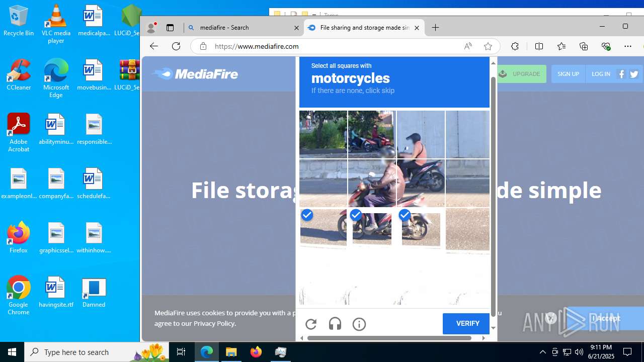The height and width of the screenshot is (362, 644).
Task: Get a new captcha challenge
Action: click(x=311, y=324)
